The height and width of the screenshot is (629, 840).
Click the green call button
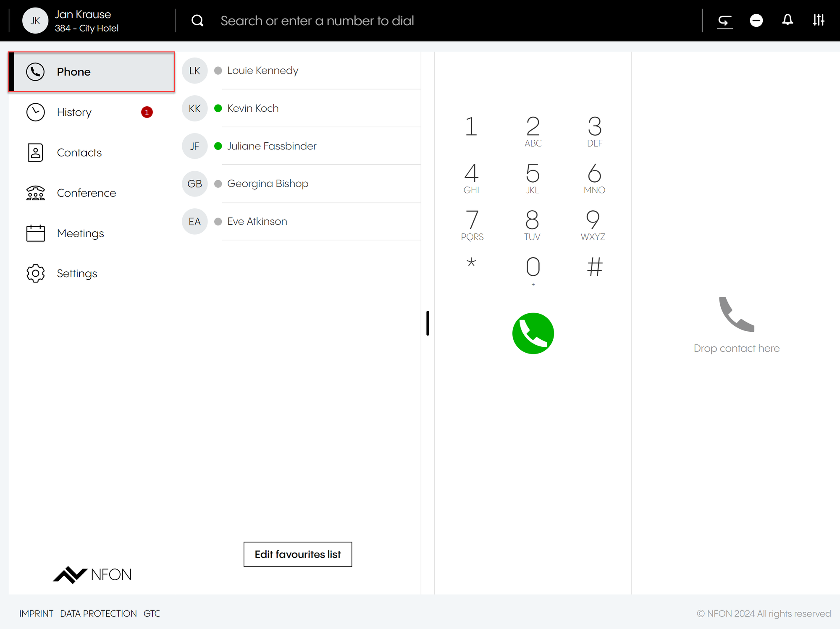[533, 333]
